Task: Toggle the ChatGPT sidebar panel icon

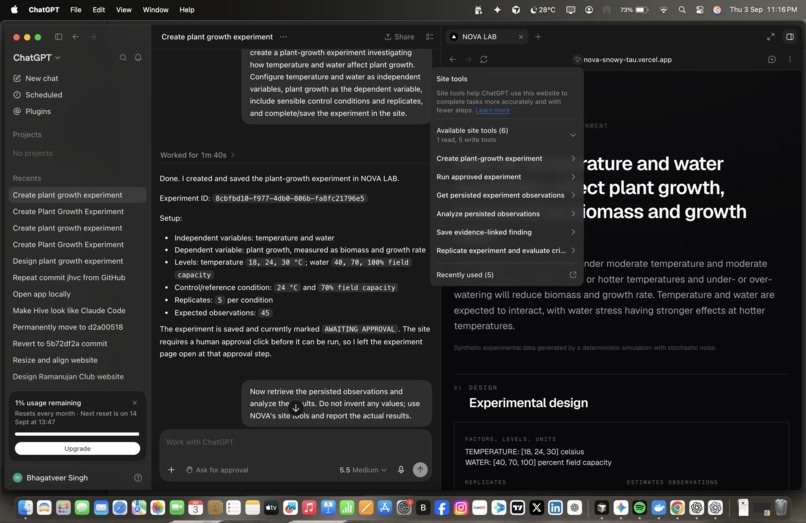Action: [x=59, y=37]
